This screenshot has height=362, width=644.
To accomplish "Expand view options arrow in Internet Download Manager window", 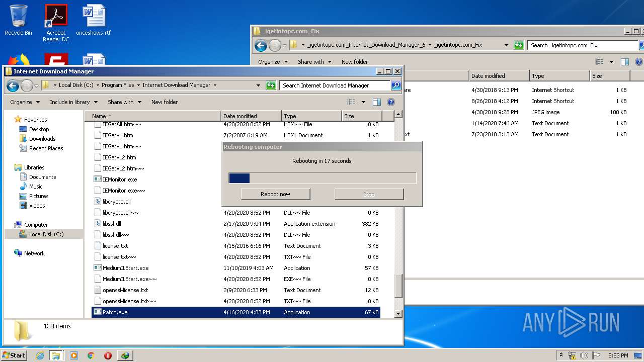I will click(x=363, y=102).
